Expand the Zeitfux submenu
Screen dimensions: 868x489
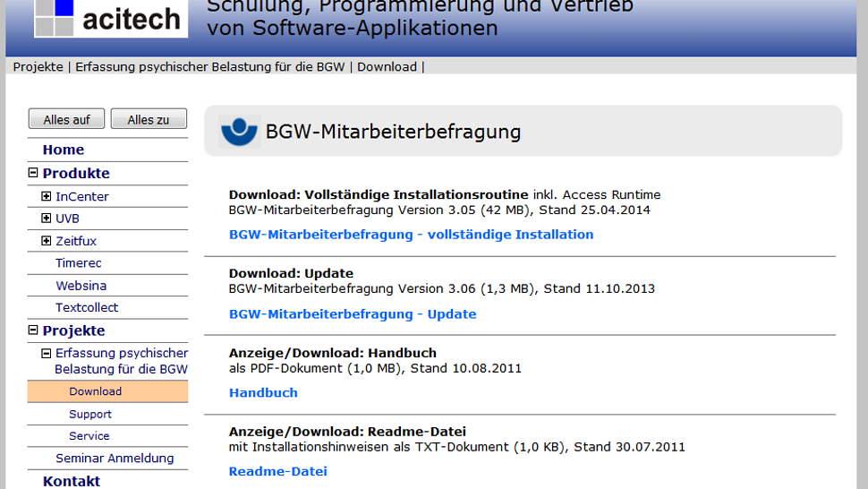click(x=47, y=241)
